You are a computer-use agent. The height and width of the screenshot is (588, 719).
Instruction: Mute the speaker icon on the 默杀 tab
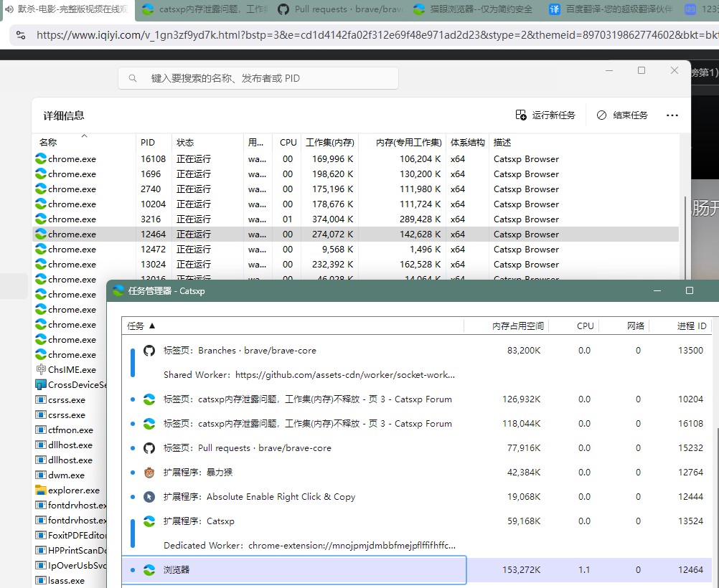point(9,9)
